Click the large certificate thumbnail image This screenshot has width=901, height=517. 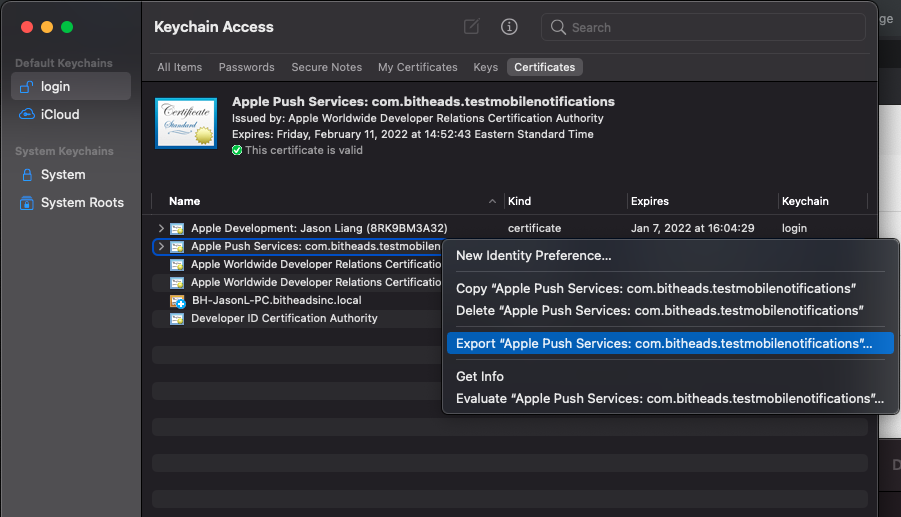coord(186,123)
